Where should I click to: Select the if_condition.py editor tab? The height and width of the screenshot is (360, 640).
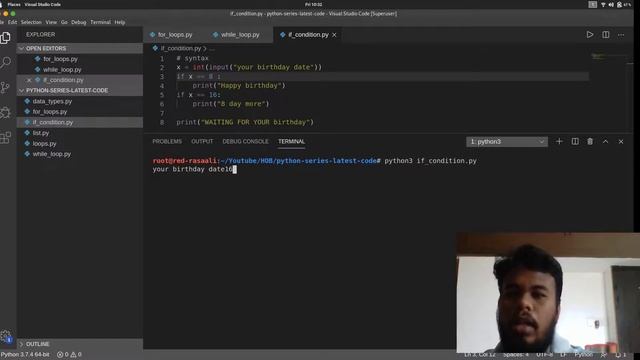coord(308,35)
